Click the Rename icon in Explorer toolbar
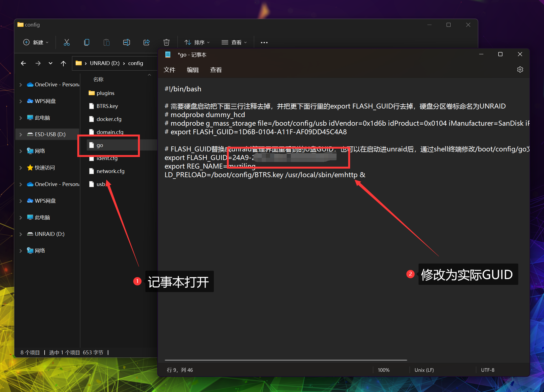This screenshot has height=392, width=544. [x=127, y=42]
